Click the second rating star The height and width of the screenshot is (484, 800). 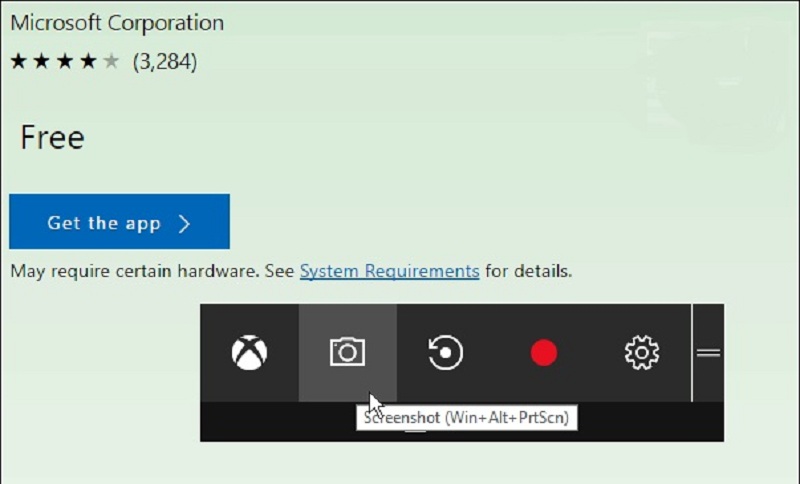coord(42,62)
